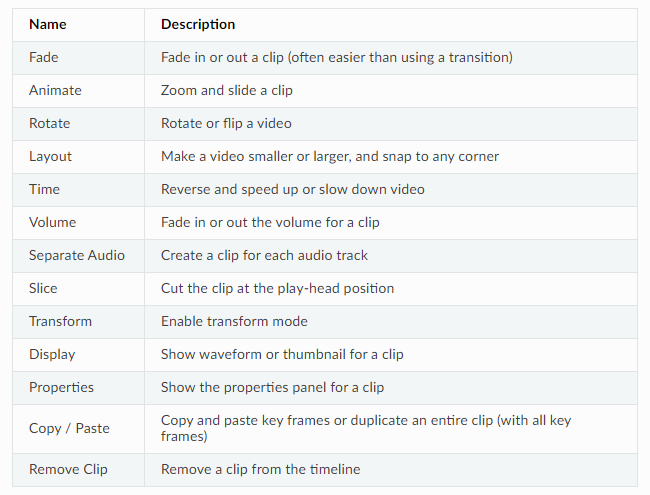This screenshot has height=495, width=650.
Task: Select the Remove Clip name cell
Action: point(78,470)
